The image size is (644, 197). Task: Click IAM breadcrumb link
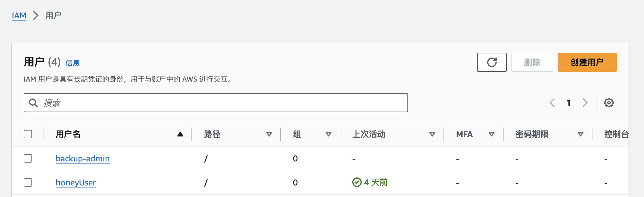(x=19, y=15)
